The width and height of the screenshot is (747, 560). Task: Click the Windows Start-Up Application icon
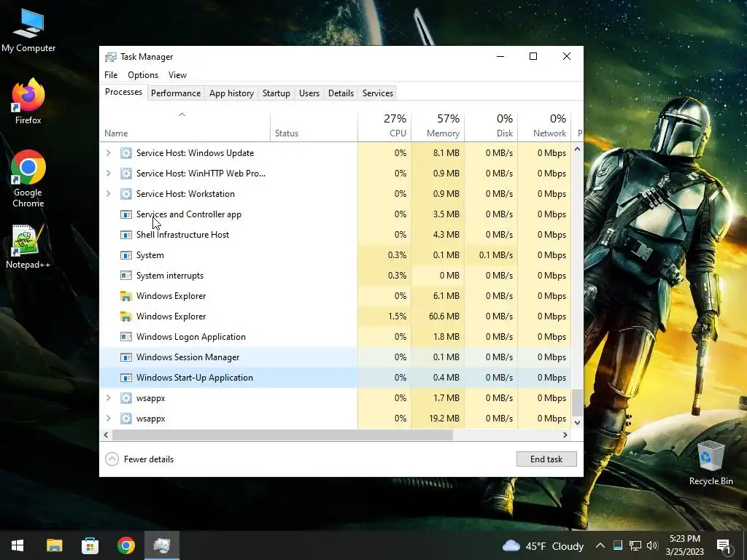[125, 378]
